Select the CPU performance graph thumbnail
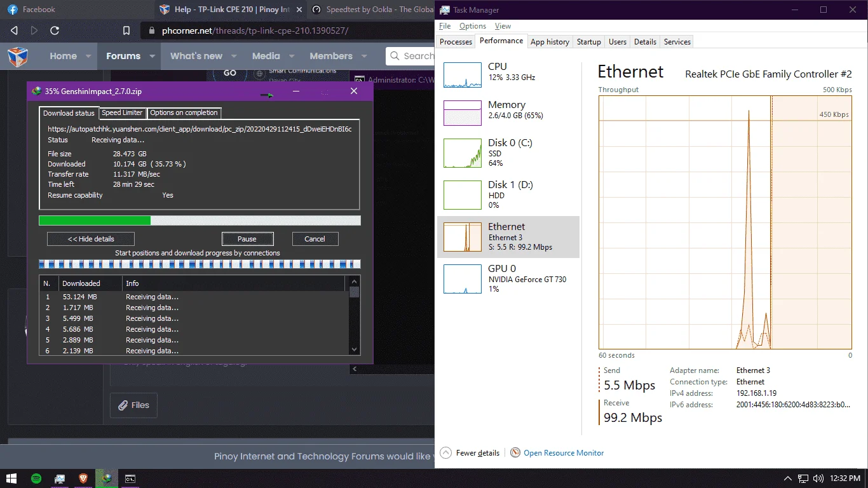 click(462, 75)
